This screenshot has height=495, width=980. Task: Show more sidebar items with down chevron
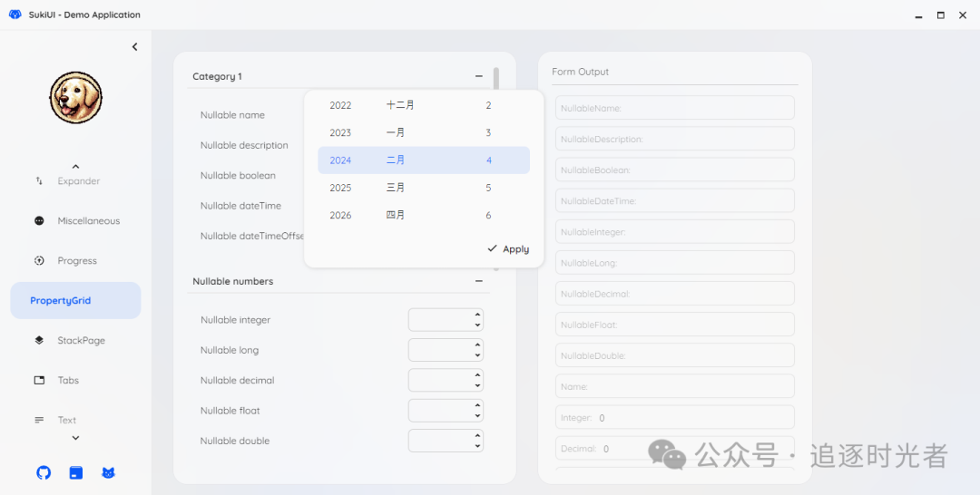tap(75, 438)
